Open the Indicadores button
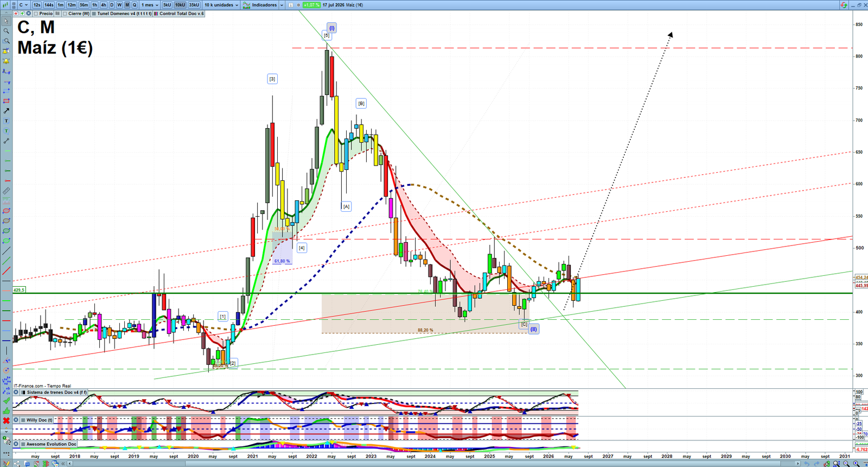 260,5
